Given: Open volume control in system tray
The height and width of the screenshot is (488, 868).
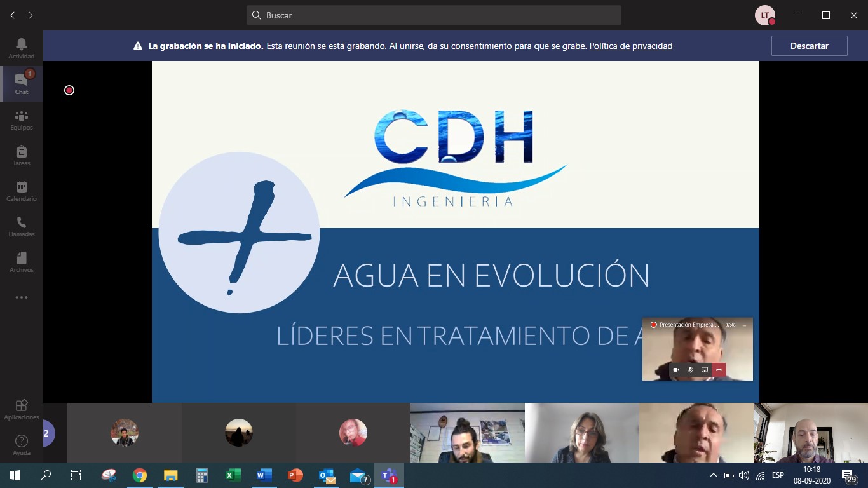Looking at the screenshot, I should [x=744, y=475].
